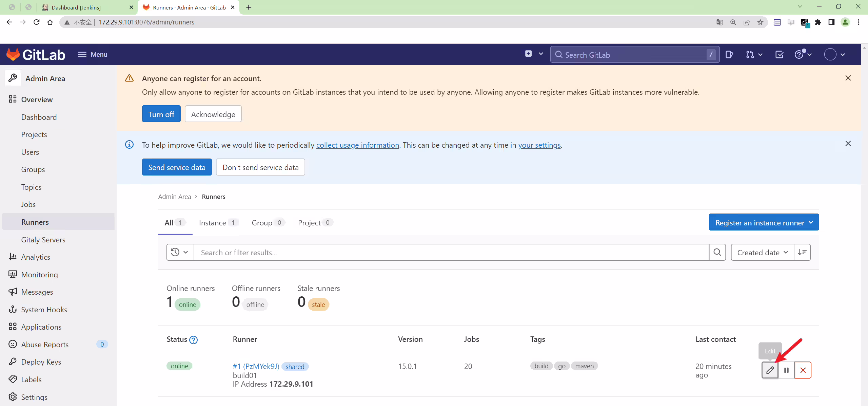Screen dimensions: 868x406
Task: Open recent searches history dropdown
Action: [x=180, y=252]
